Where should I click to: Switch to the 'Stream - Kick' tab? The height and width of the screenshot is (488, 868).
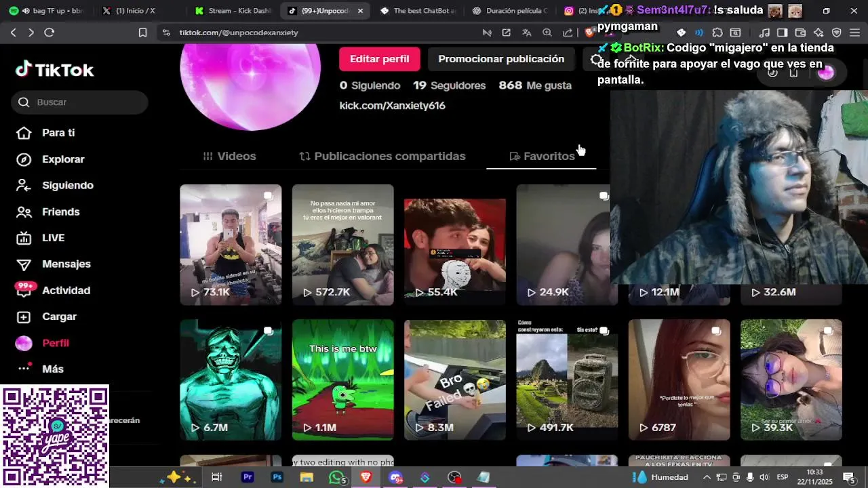[233, 11]
